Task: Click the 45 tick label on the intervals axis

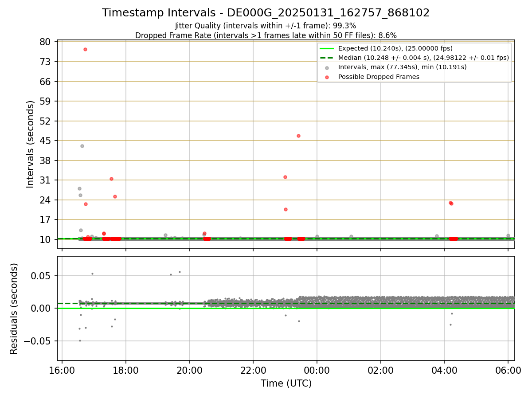Action: (x=46, y=141)
